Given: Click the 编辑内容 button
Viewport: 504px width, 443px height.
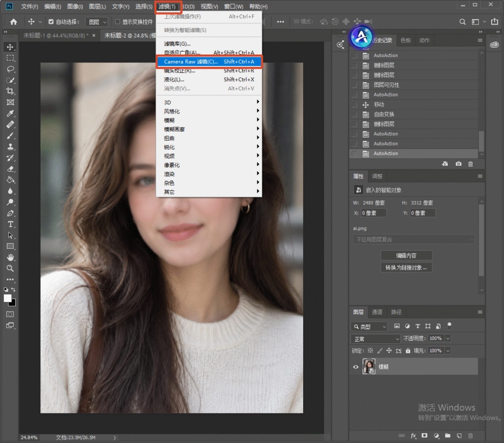Looking at the screenshot, I should 406,256.
